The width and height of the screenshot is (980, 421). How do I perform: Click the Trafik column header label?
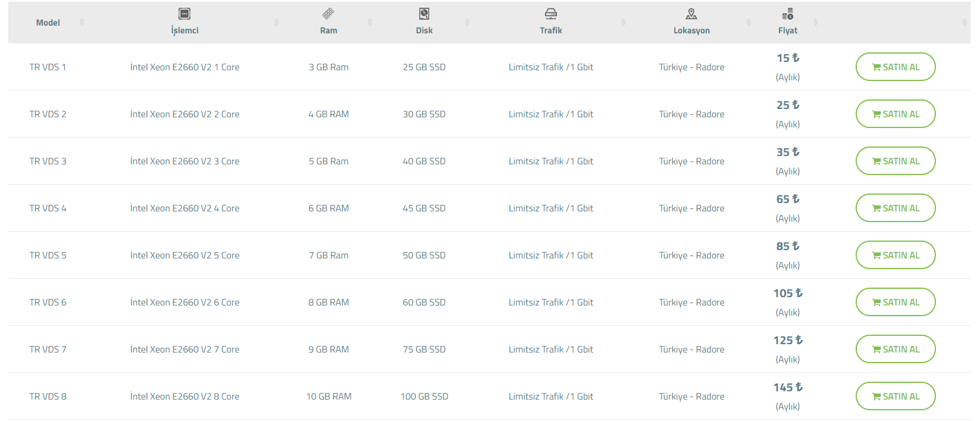click(551, 30)
